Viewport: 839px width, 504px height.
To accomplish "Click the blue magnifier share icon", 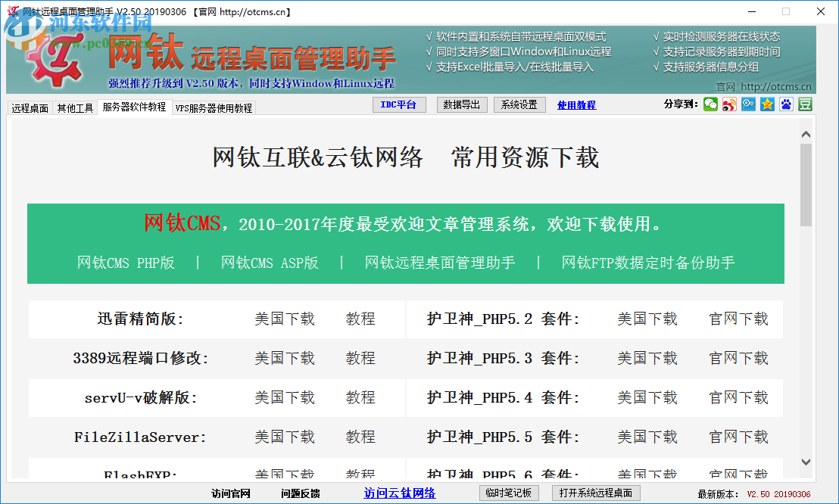I will pos(748,104).
